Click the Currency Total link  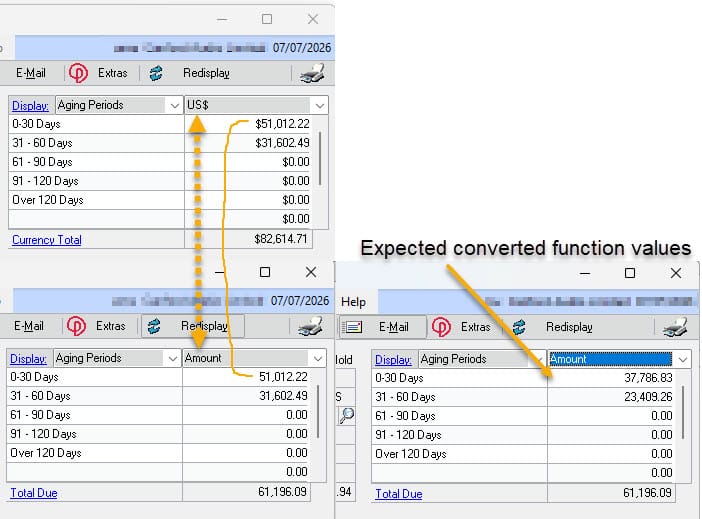tap(47, 240)
